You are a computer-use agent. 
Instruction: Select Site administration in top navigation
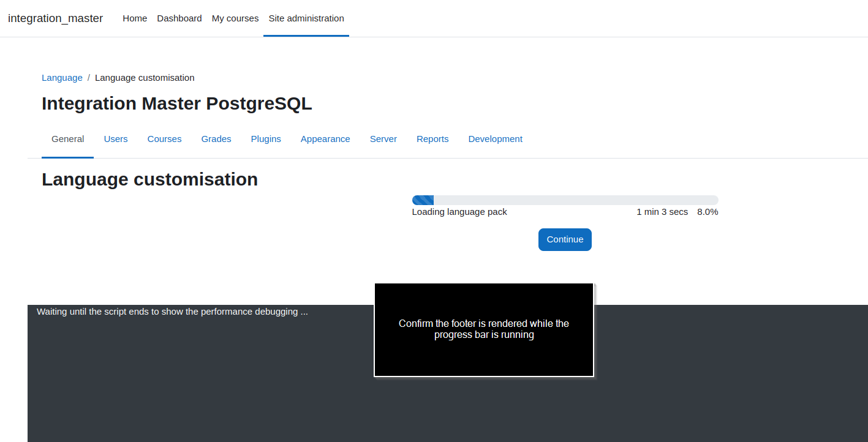point(306,18)
